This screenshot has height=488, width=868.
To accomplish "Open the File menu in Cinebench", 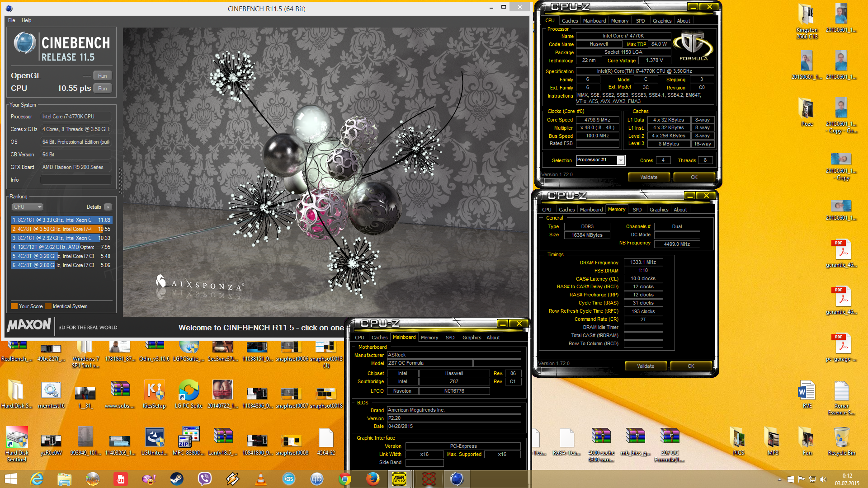I will (12, 20).
